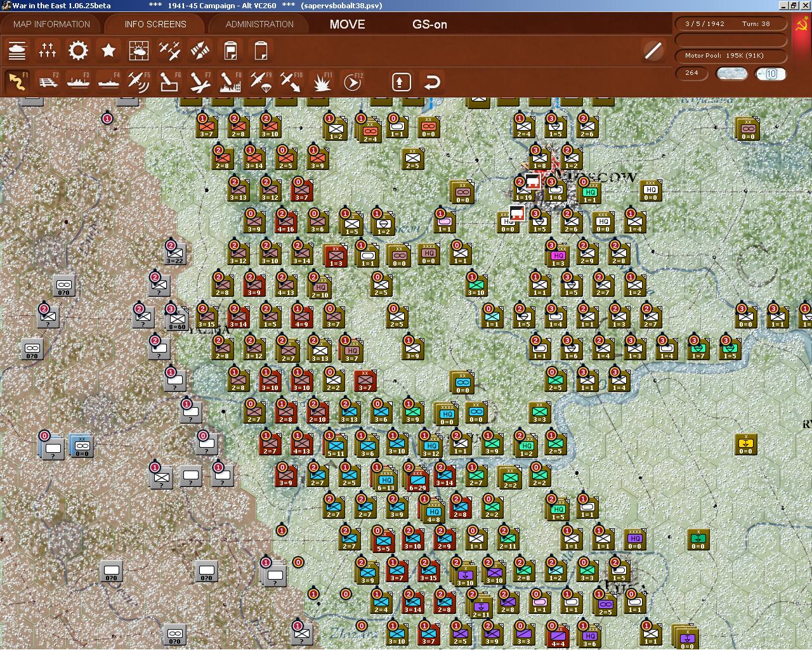
Task: Click the rockets icon in info row
Action: 200,51
